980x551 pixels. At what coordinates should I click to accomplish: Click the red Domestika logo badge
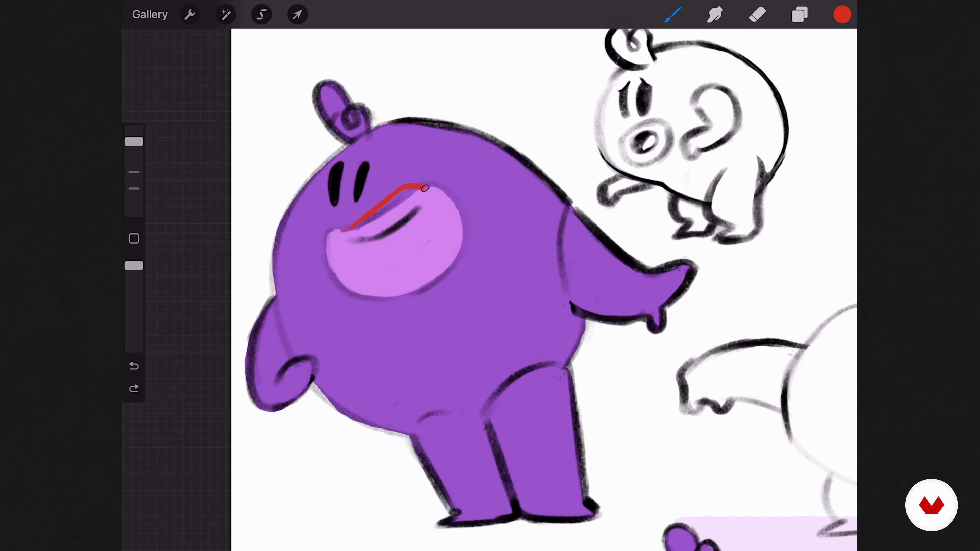point(931,505)
